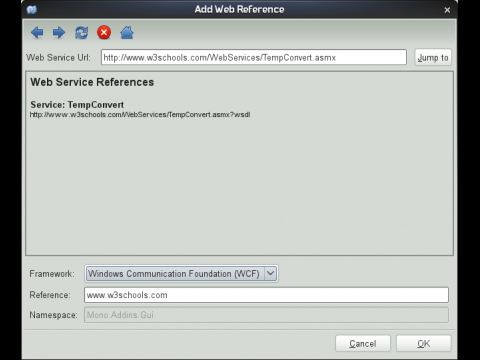
Task: Click the 'Add Web Reference' window title
Action: pos(239,9)
